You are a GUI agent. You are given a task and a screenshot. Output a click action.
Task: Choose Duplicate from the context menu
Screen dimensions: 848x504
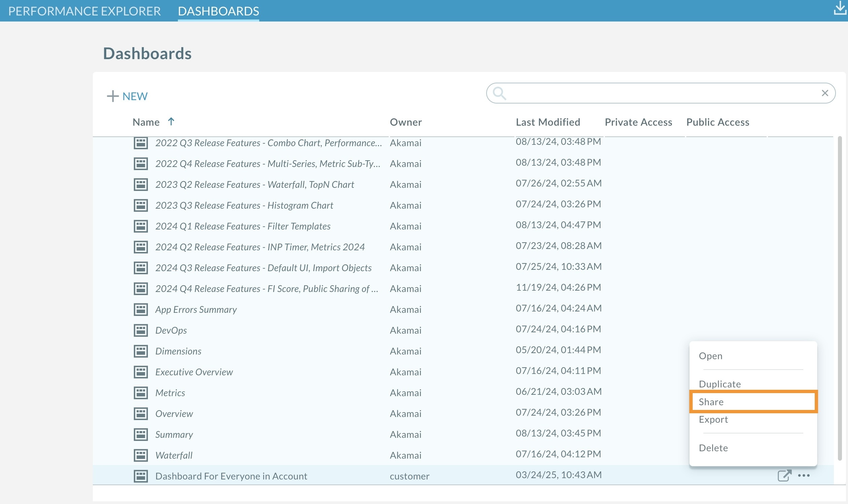pyautogui.click(x=720, y=384)
